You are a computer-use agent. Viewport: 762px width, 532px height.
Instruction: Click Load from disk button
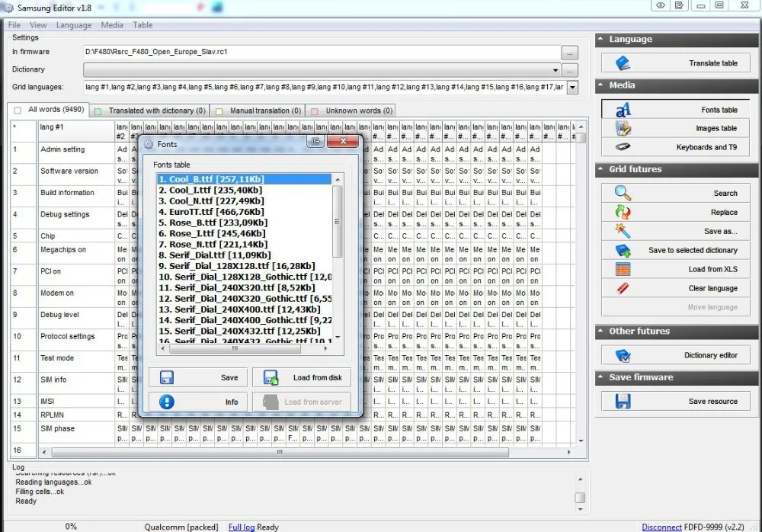(x=301, y=377)
